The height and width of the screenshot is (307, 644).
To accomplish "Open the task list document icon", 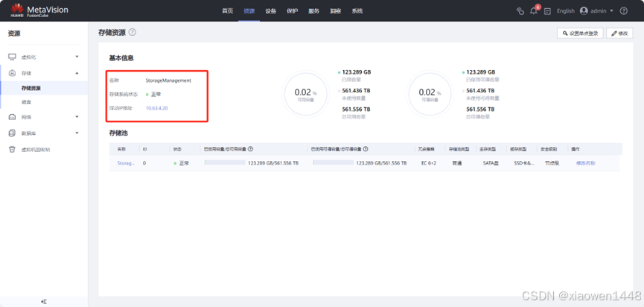I will pyautogui.click(x=547, y=11).
